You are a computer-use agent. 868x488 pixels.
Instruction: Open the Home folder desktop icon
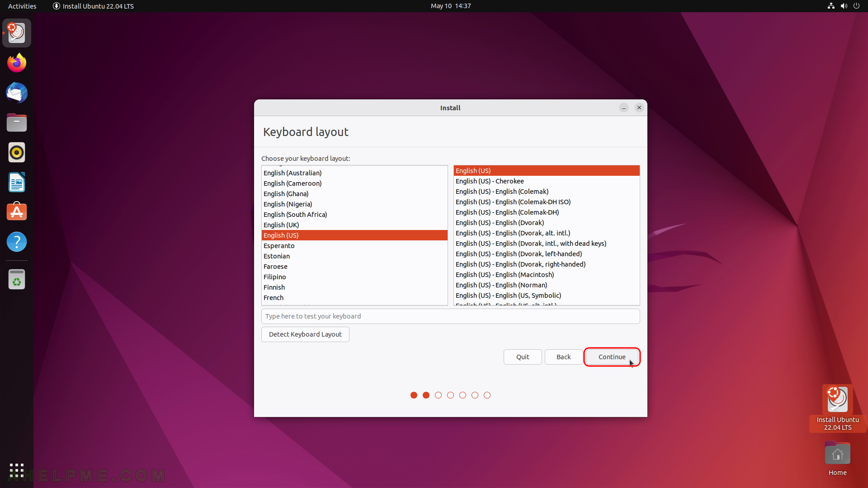click(837, 459)
